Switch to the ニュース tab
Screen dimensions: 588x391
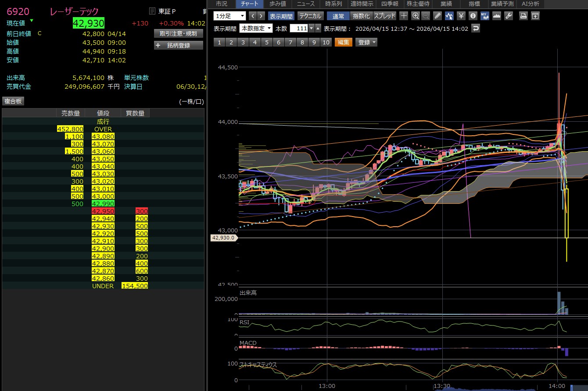coord(305,4)
